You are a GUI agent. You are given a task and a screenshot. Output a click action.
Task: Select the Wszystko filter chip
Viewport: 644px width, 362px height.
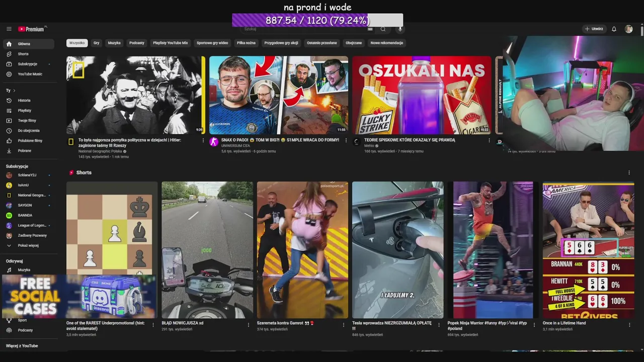[x=77, y=43]
